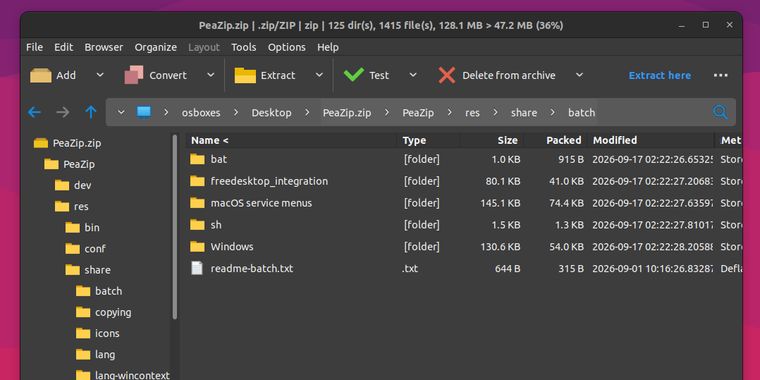Sort by the Packed column header
This screenshot has height=380, width=760.
click(x=555, y=141)
